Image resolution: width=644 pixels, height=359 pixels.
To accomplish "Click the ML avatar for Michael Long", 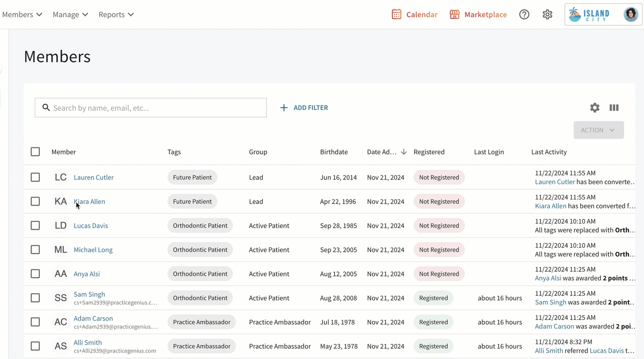I will click(x=61, y=250).
